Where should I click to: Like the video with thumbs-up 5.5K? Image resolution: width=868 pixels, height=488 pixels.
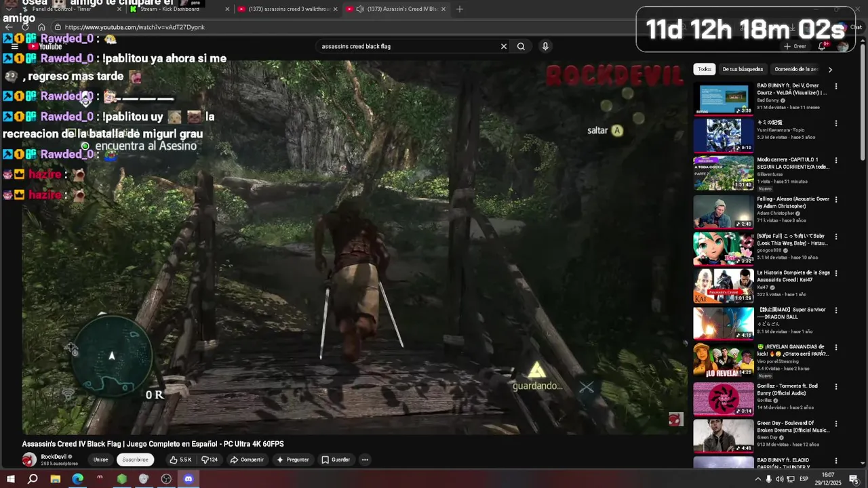(x=180, y=460)
